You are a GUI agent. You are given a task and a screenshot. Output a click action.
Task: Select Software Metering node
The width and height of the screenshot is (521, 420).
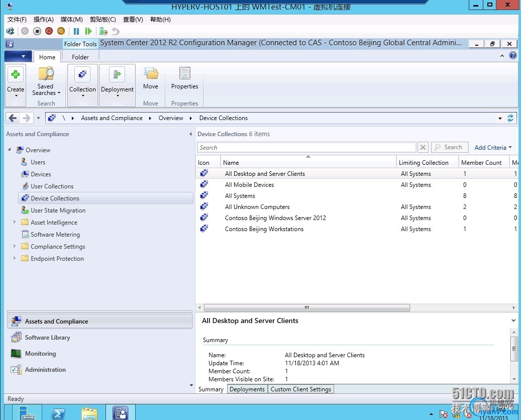[x=55, y=235]
